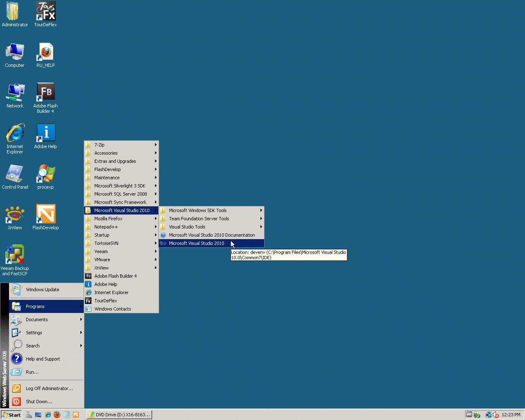Choose Log Off Administrator...

pyautogui.click(x=46, y=388)
